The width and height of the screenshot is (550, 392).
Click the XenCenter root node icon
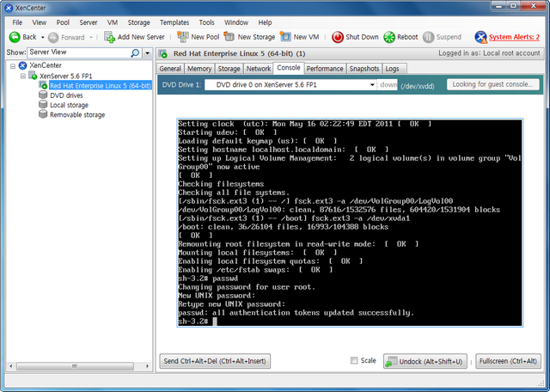pos(23,65)
